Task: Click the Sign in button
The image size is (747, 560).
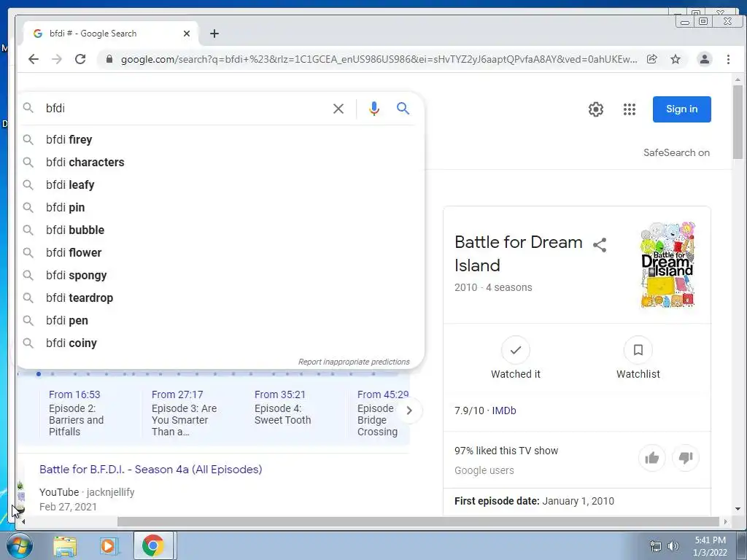Action: tap(682, 109)
